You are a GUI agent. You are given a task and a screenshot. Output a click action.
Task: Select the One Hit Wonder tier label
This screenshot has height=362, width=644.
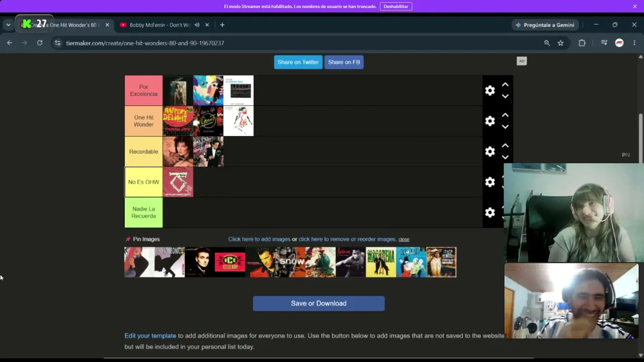click(144, 121)
